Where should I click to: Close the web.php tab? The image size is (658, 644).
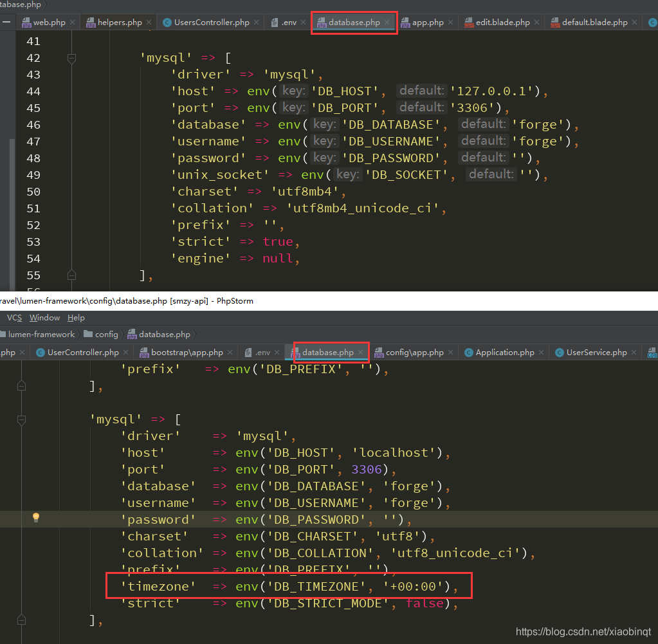72,23
